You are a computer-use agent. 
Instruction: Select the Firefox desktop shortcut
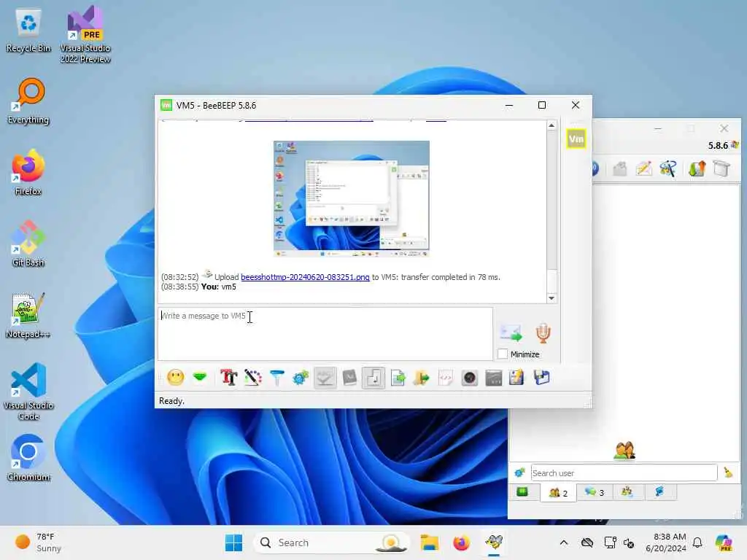(x=28, y=172)
